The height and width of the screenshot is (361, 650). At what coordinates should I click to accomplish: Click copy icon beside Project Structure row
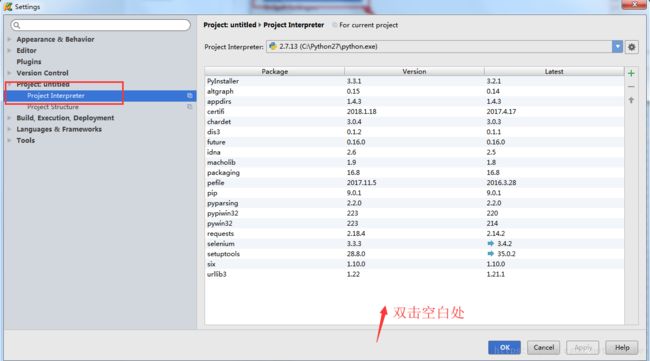click(189, 107)
